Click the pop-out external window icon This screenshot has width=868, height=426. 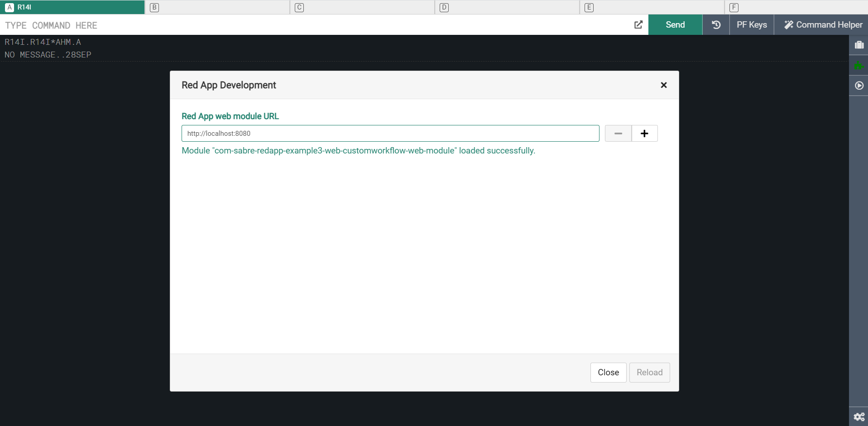(638, 25)
